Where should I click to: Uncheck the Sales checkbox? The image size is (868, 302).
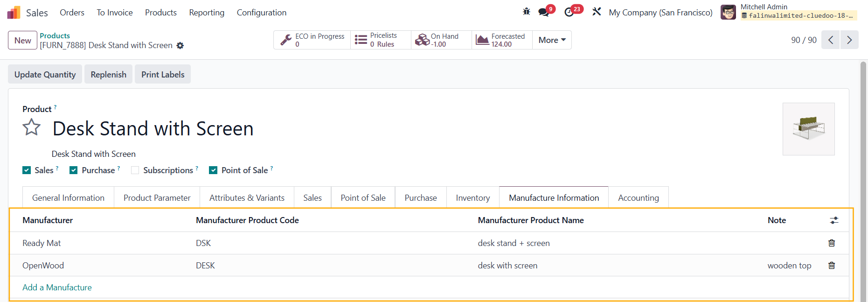click(27, 170)
